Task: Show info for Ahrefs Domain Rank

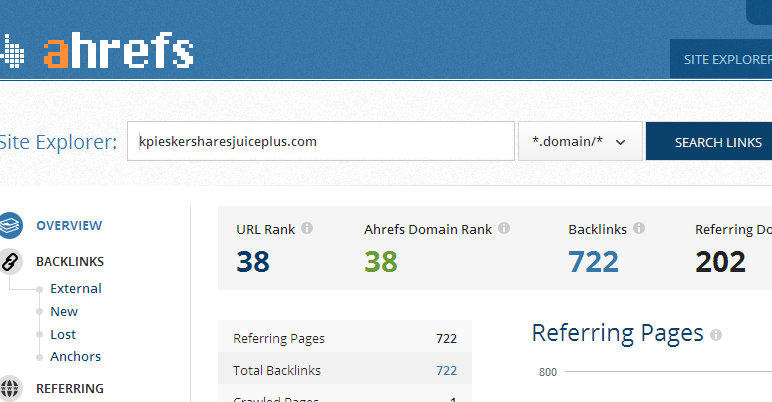Action: tap(504, 228)
